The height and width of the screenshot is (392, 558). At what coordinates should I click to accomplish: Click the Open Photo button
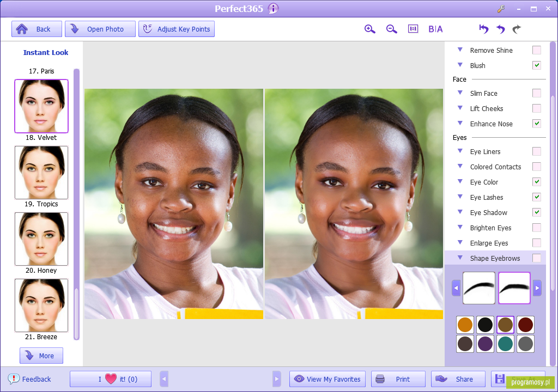(100, 29)
